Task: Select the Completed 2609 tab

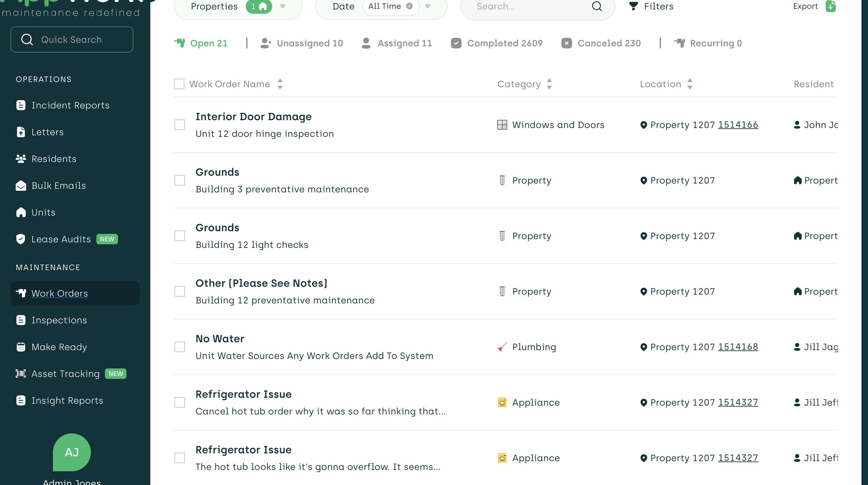Action: [497, 43]
